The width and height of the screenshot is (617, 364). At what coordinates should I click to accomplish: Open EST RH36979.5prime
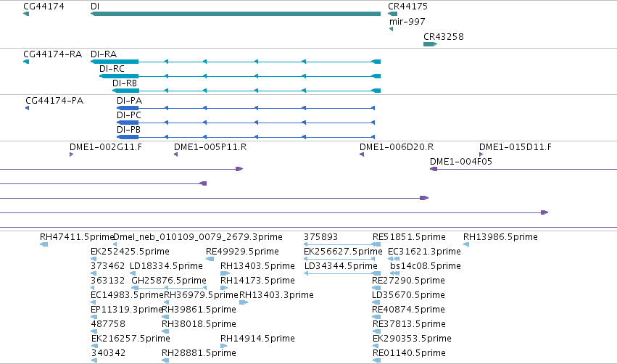pyautogui.click(x=201, y=295)
